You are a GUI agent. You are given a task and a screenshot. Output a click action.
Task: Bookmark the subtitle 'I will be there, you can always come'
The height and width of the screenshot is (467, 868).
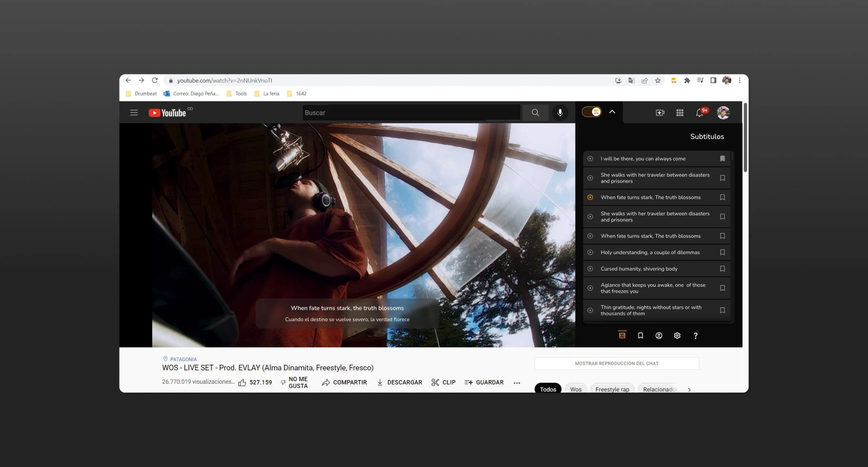tap(722, 158)
